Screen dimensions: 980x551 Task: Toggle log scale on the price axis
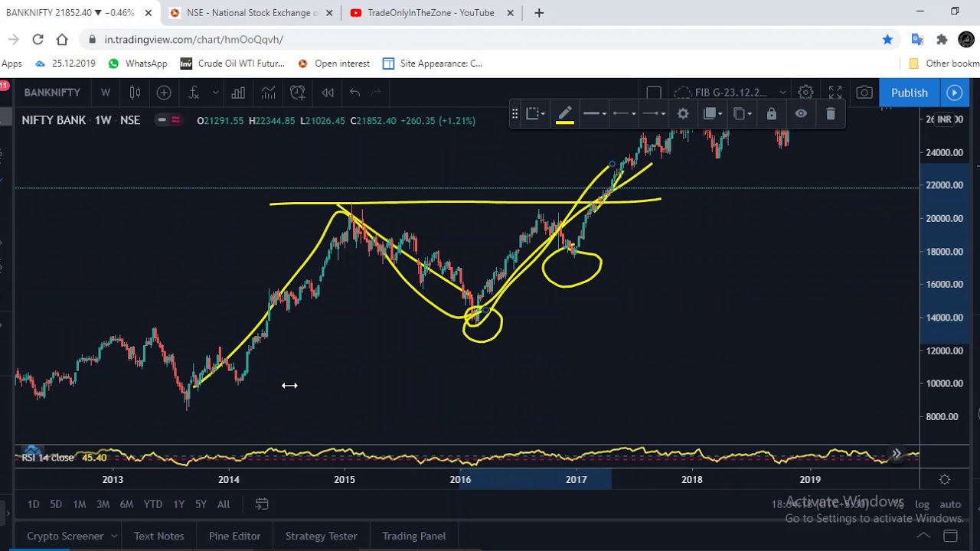coord(923,504)
